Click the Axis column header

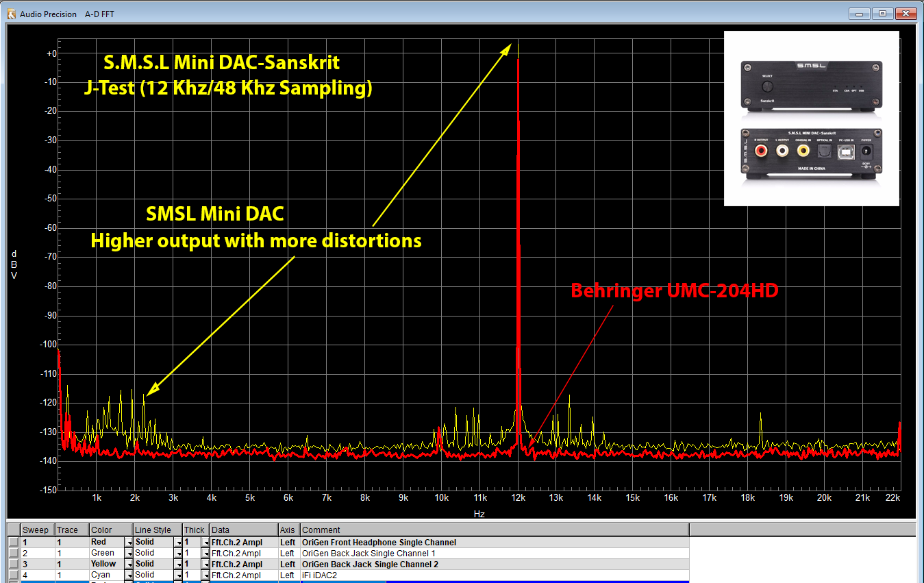coord(288,530)
